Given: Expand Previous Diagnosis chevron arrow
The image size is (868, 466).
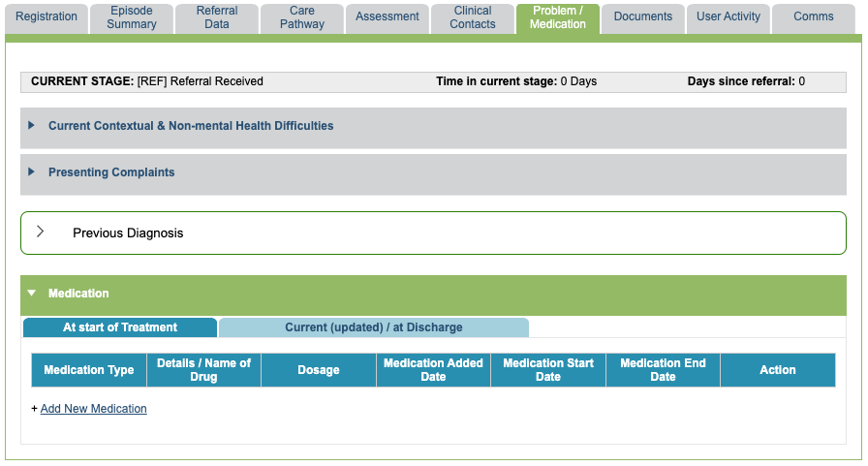Looking at the screenshot, I should click(40, 233).
